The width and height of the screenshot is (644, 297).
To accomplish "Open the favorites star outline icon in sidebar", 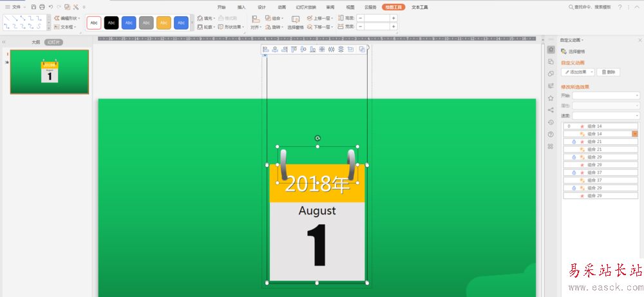I will pyautogui.click(x=551, y=98).
